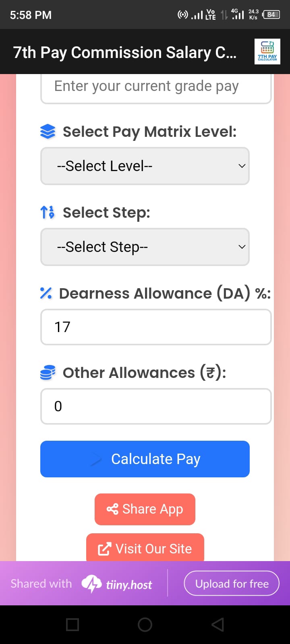Click the external link icon on Visit Our Site
This screenshot has width=290, height=644.
105,548
